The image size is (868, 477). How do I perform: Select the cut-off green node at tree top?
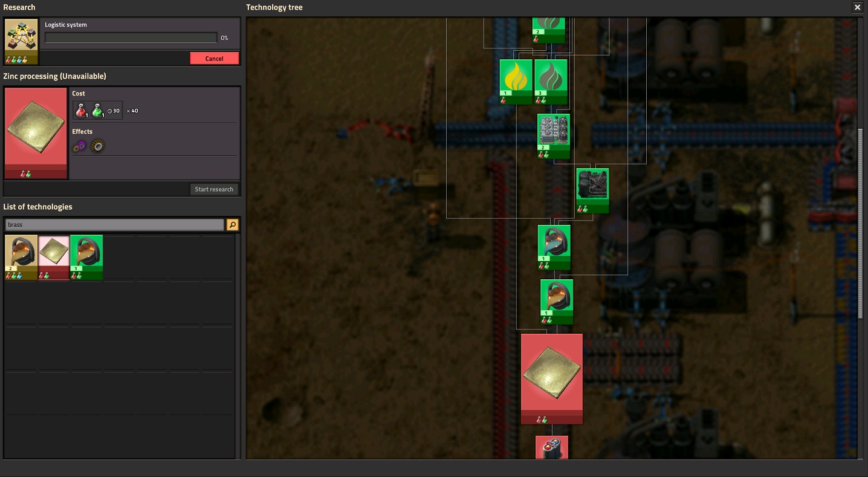coord(549,30)
